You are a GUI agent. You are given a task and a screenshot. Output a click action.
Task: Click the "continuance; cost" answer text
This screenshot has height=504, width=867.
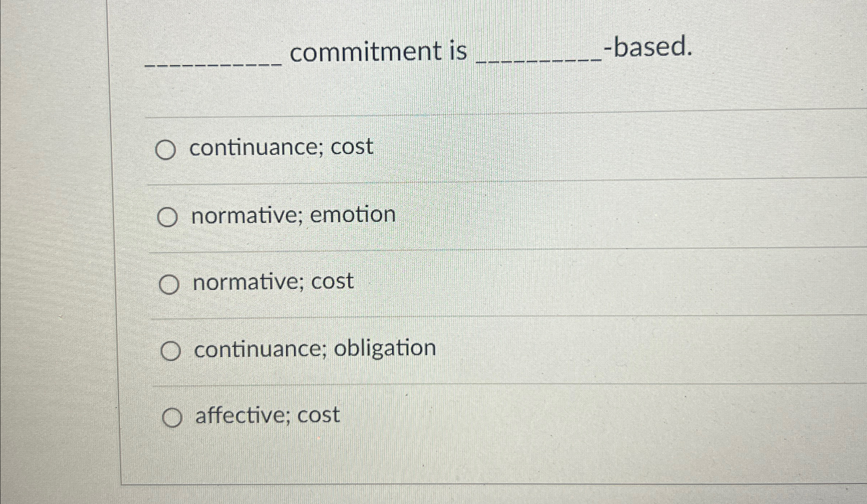click(x=282, y=147)
